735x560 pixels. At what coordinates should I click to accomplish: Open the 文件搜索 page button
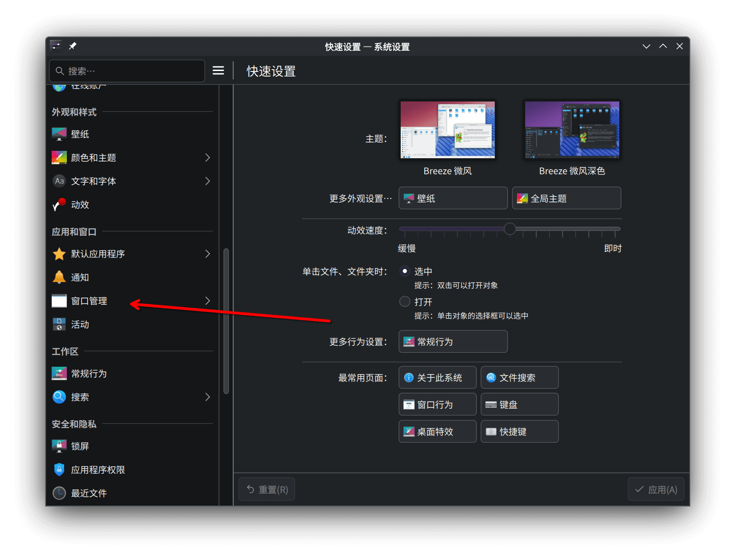coord(519,378)
